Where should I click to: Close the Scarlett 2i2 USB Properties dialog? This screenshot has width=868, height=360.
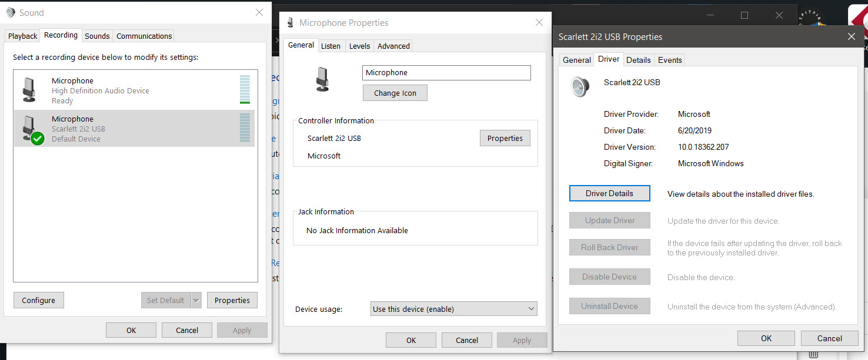852,36
